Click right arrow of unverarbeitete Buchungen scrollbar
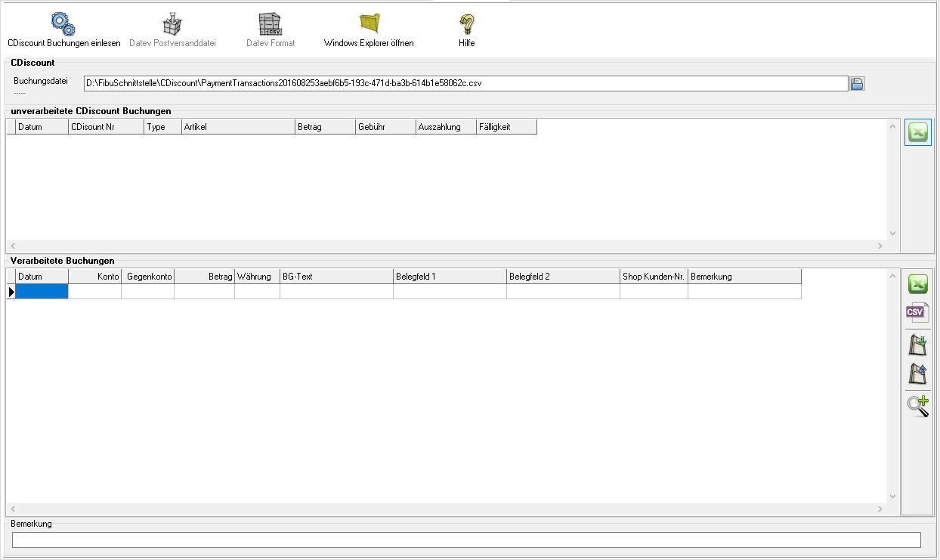This screenshot has height=560, width=940. pos(880,246)
